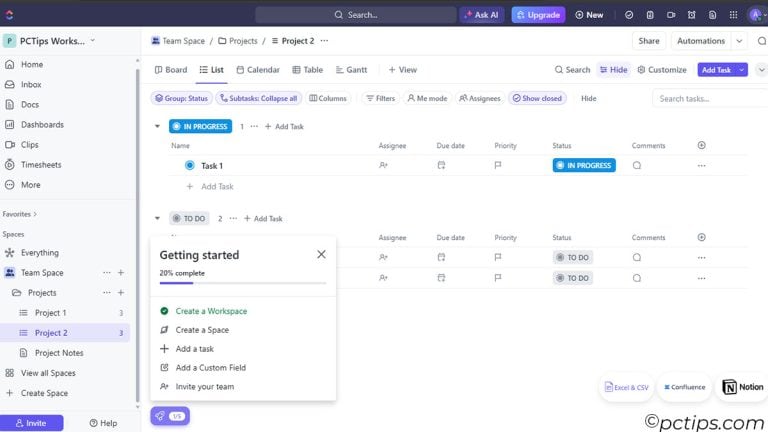Click due date calendar icon for Task 1

[x=441, y=166]
